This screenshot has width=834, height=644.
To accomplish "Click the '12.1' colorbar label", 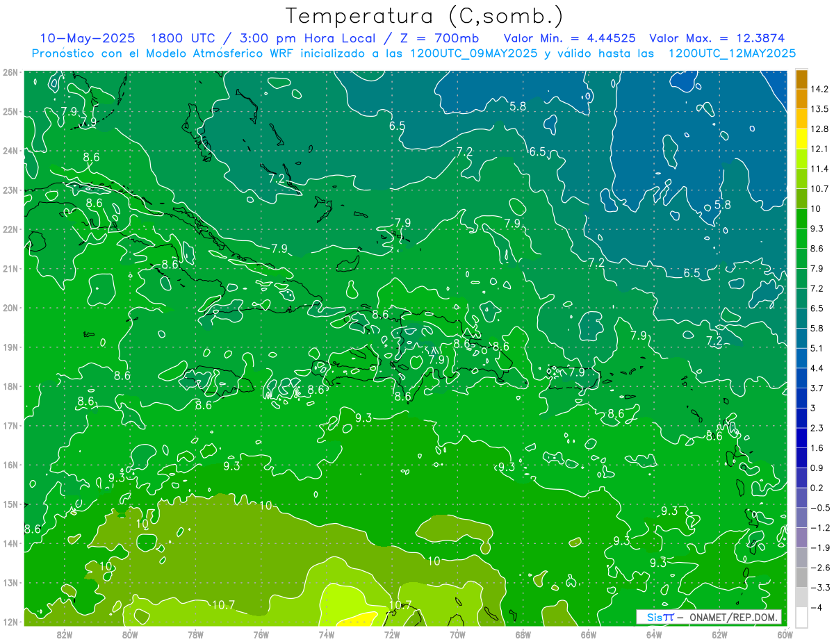I will [819, 149].
